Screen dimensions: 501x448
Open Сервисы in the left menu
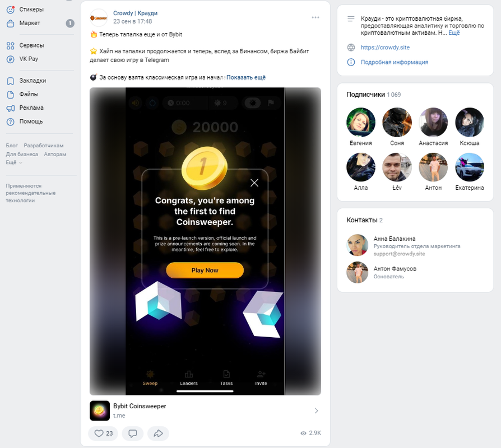(x=31, y=45)
